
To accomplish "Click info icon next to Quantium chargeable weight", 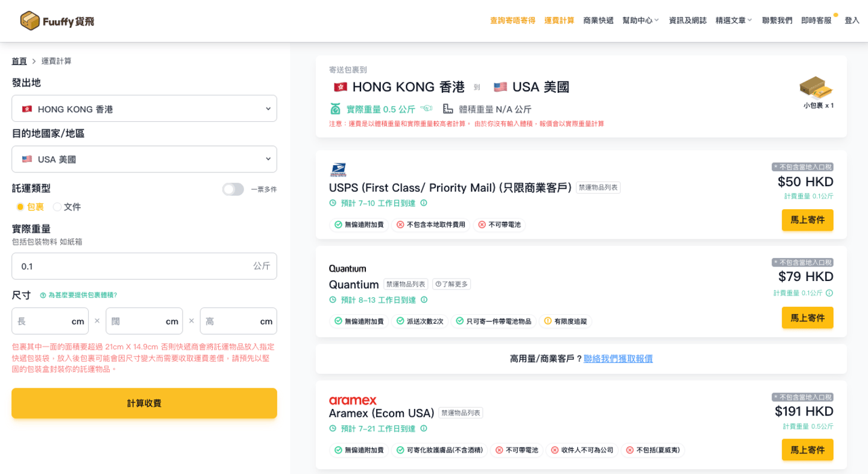I will pos(829,293).
